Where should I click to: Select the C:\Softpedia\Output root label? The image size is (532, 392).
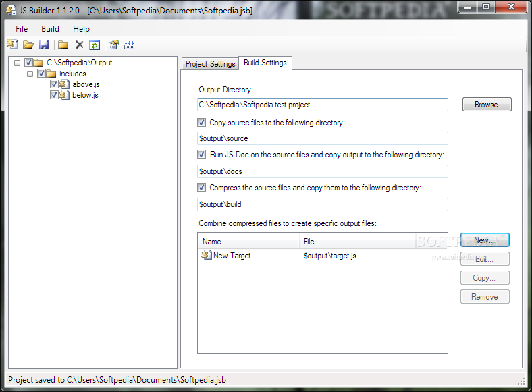pos(80,63)
